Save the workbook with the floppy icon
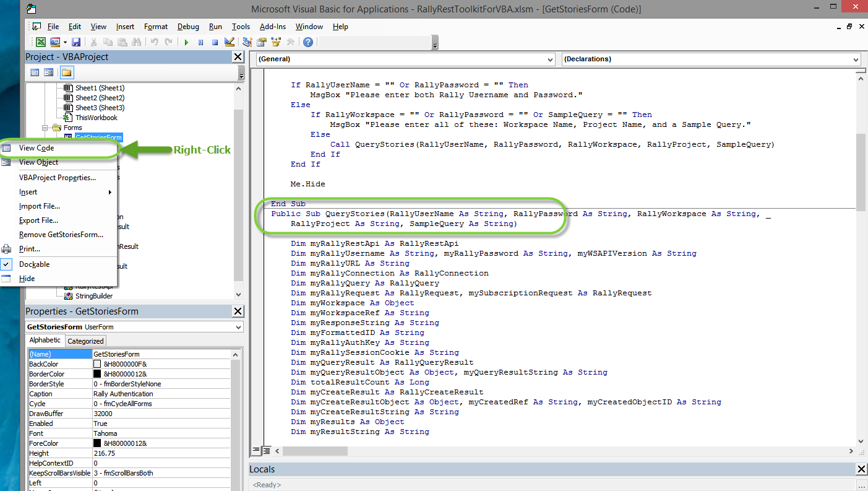868x491 pixels. [76, 42]
